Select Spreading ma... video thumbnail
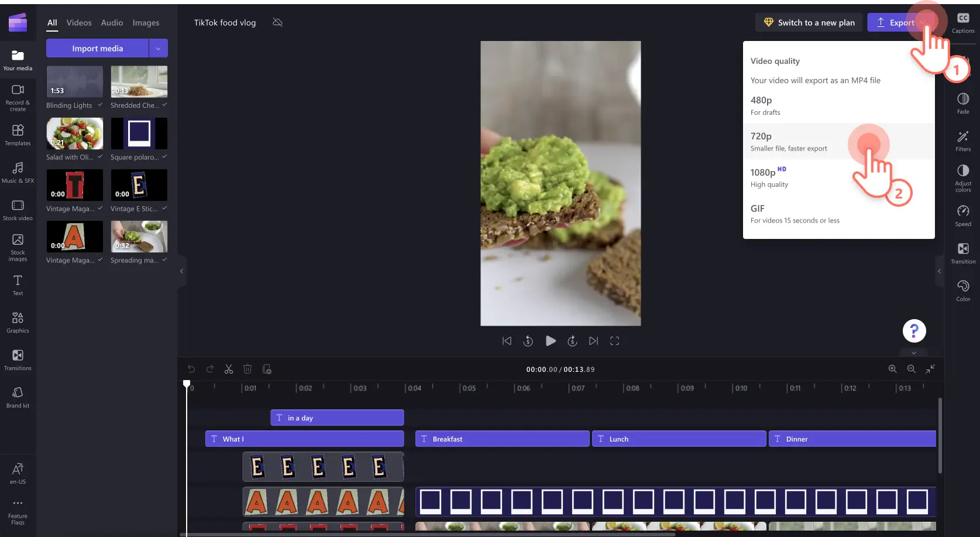This screenshot has height=537, width=980. tap(139, 236)
